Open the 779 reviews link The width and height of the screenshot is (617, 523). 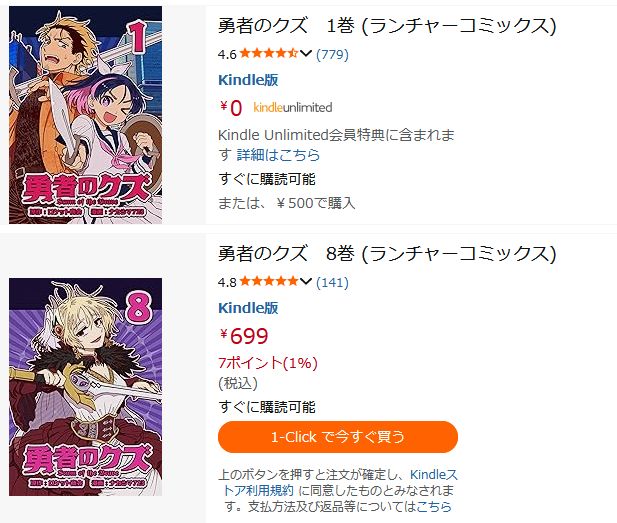click(333, 54)
